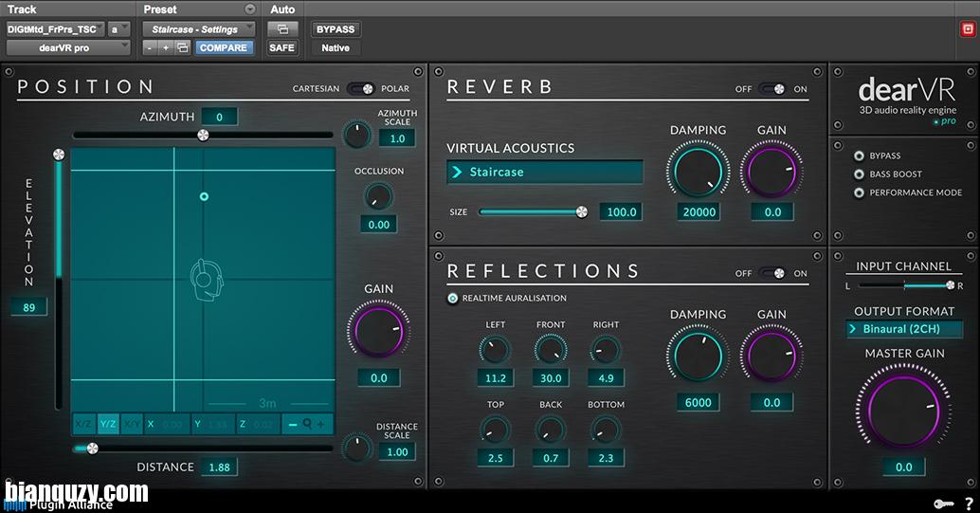Click the BYPASS button in header
The image size is (980, 513).
335,29
